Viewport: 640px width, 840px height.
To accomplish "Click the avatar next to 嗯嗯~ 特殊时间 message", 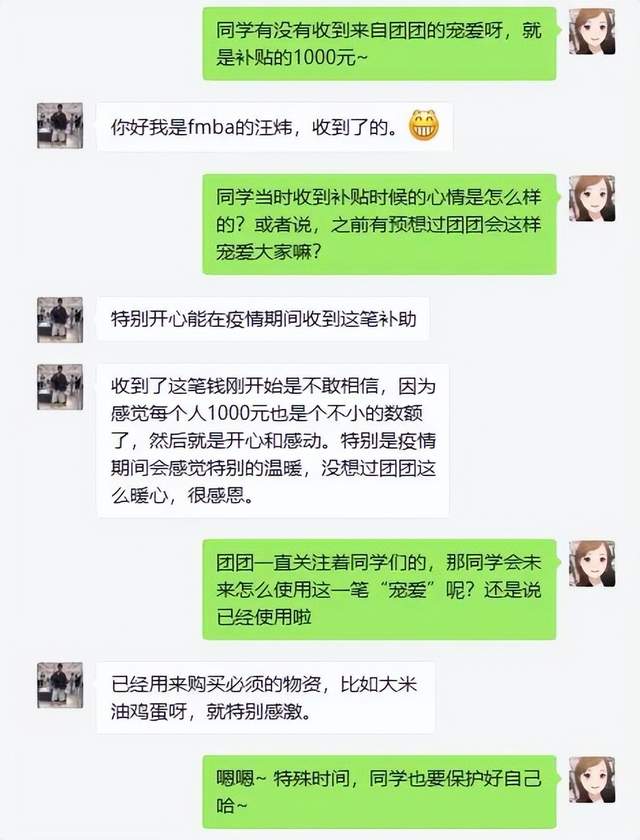I will click(592, 779).
